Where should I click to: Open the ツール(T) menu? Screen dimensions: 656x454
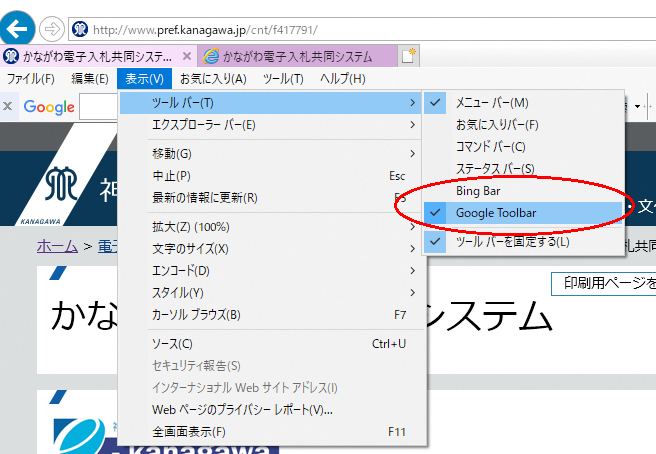tap(283, 79)
